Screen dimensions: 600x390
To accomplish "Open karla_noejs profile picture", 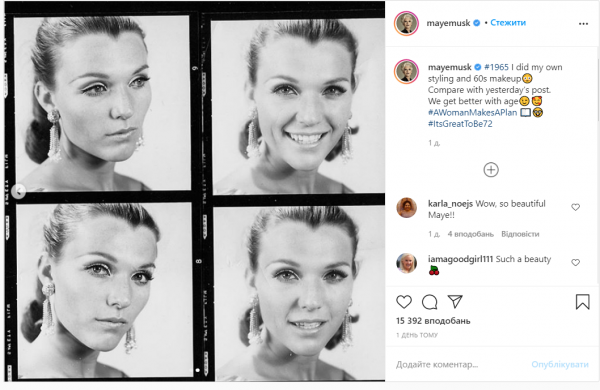I will pos(406,208).
